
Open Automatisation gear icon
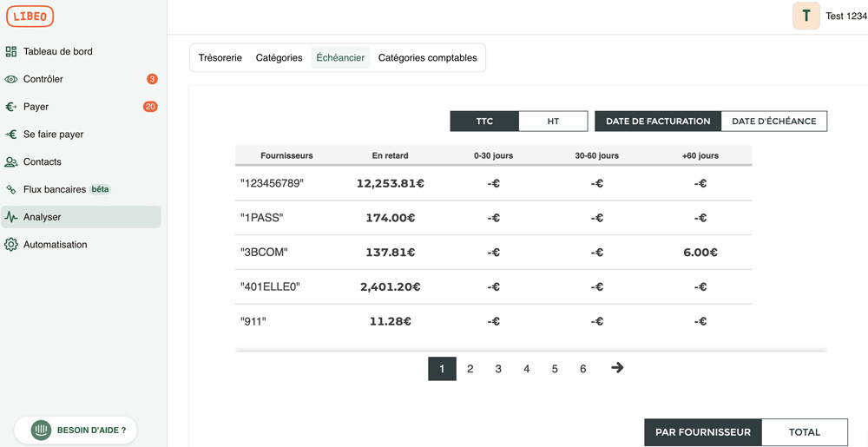click(x=11, y=245)
